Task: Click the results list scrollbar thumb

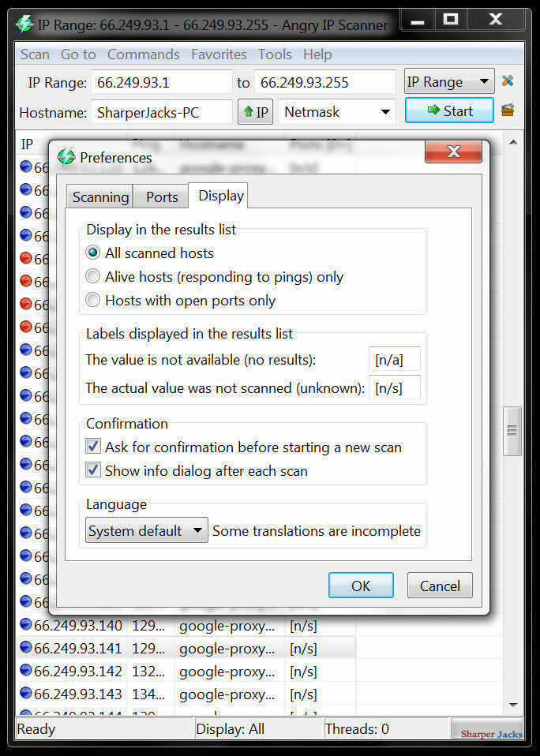Action: 512,431
